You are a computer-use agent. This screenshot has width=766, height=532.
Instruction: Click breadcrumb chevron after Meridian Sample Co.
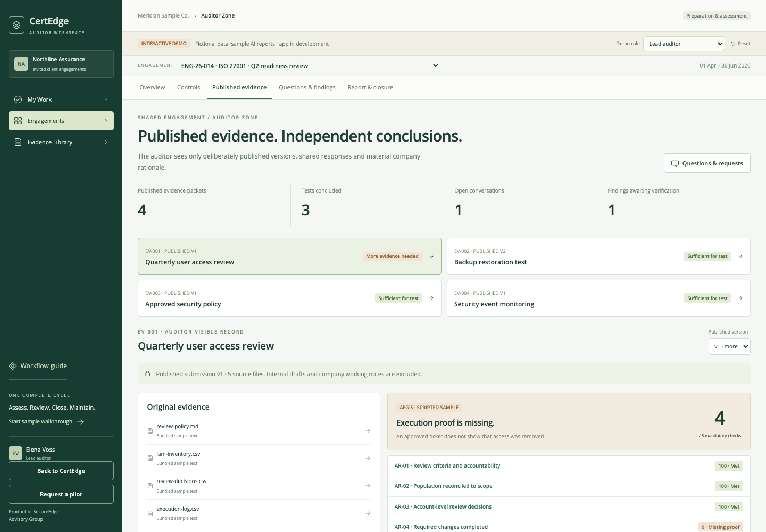pyautogui.click(x=195, y=16)
